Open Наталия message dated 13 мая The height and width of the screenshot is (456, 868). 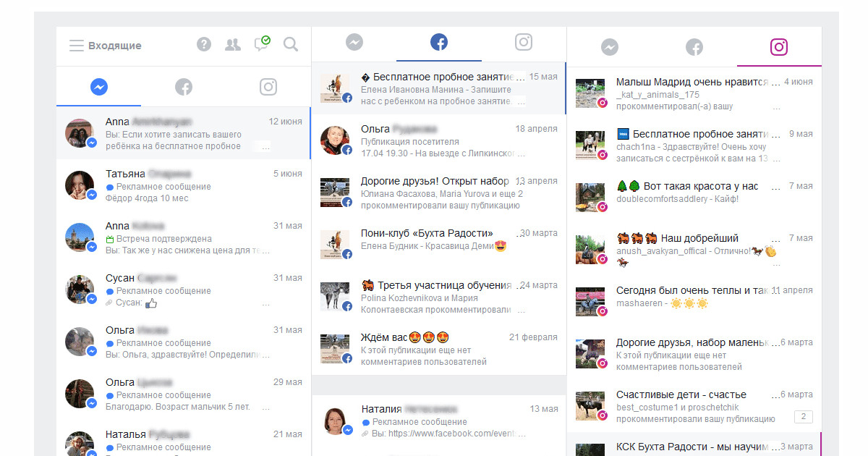point(439,421)
